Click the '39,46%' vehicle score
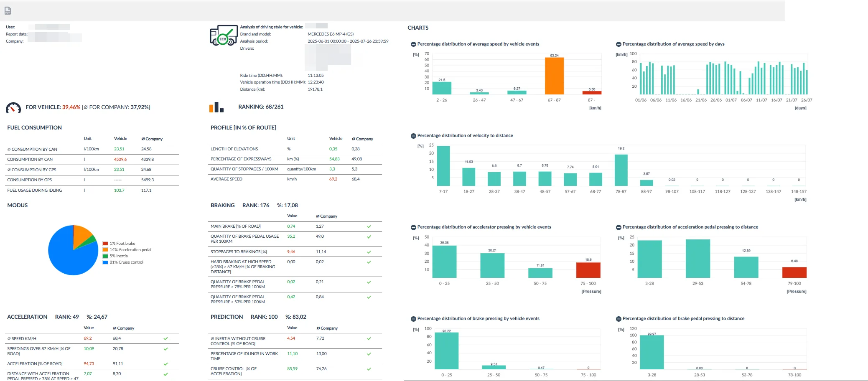This screenshot has height=381, width=868. 71,107
